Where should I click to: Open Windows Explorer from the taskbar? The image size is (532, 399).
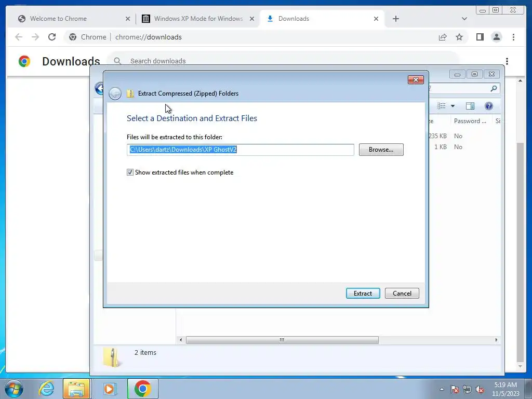pyautogui.click(x=76, y=389)
